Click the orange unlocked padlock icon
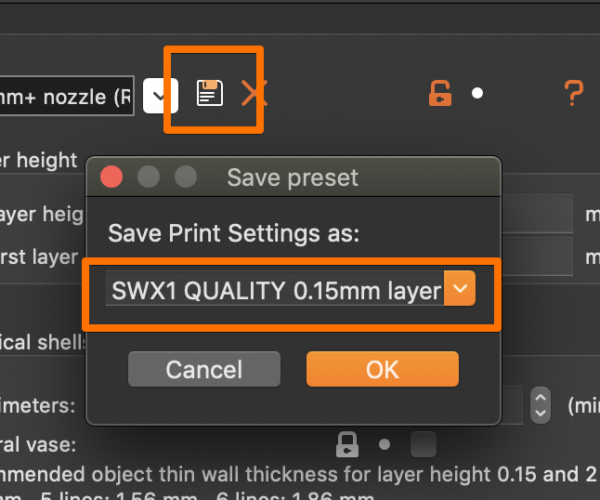600x500 pixels. coord(440,93)
